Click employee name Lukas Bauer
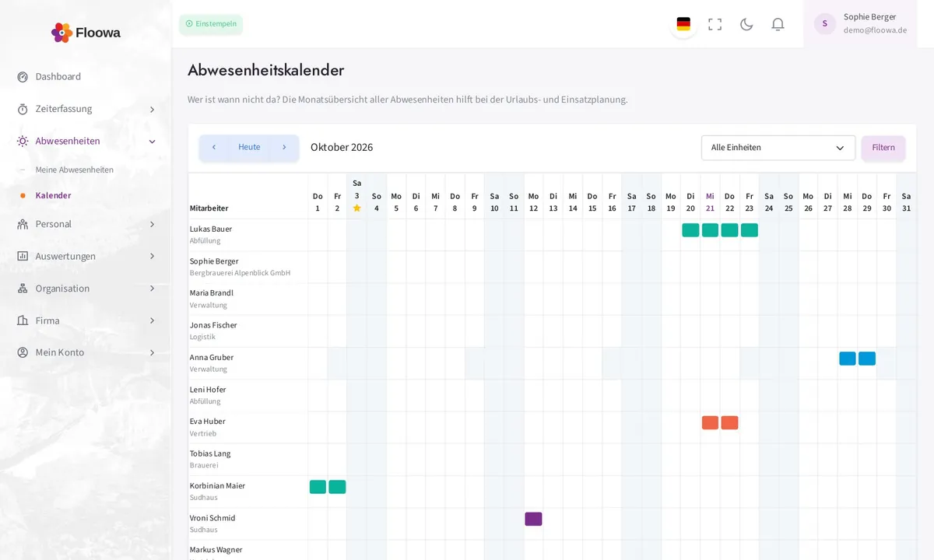934x560 pixels. tap(211, 229)
